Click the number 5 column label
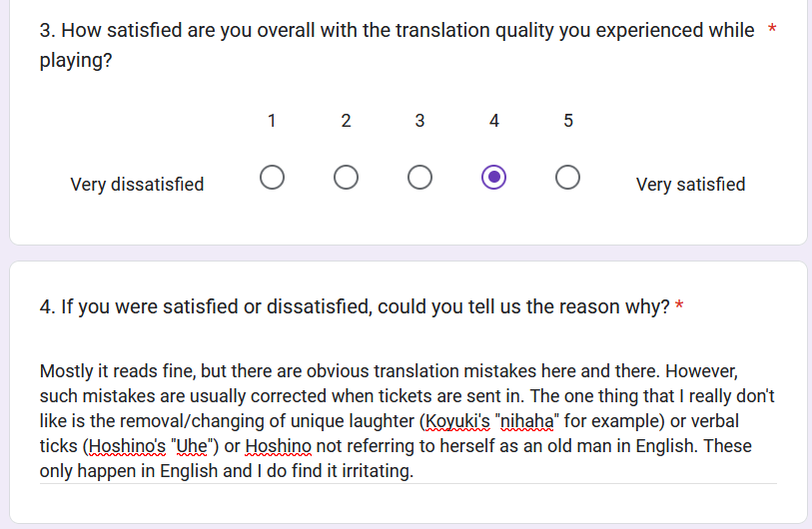812x529 pixels. coord(567,121)
